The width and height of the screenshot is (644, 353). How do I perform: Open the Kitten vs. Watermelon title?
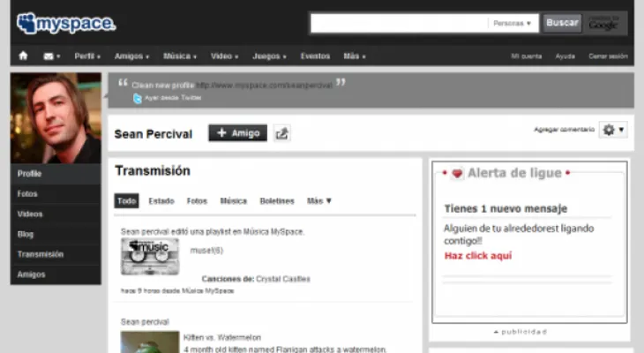click(221, 337)
